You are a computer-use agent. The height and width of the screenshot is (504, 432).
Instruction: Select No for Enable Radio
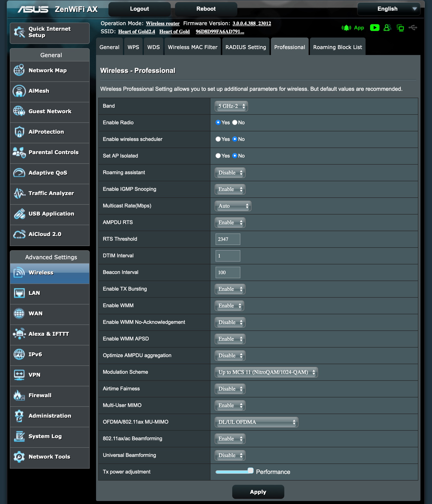coord(235,123)
